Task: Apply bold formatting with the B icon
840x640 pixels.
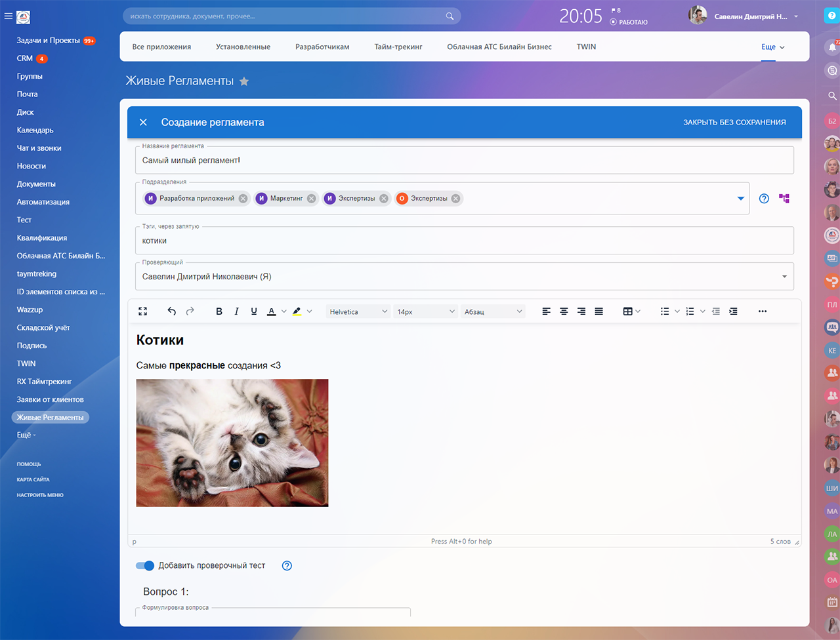Action: [219, 311]
